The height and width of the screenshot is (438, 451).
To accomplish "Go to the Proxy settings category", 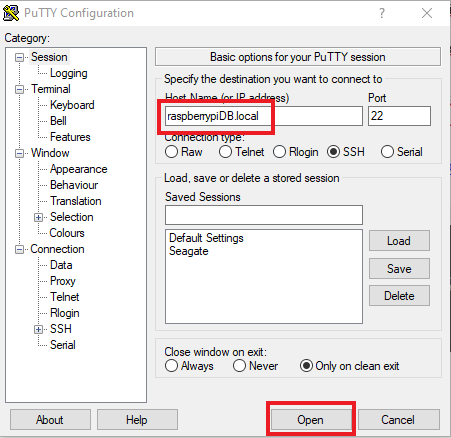I will (x=63, y=281).
